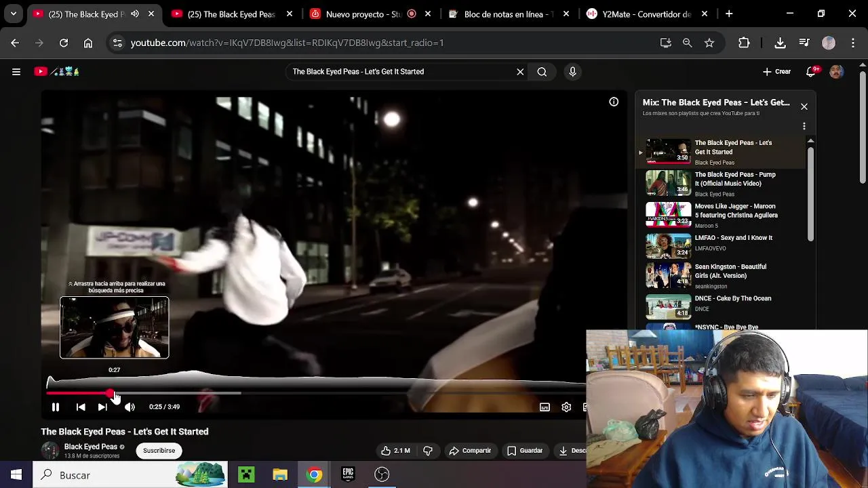Bookmark this page with star icon
This screenshot has width=868, height=488.
(709, 43)
